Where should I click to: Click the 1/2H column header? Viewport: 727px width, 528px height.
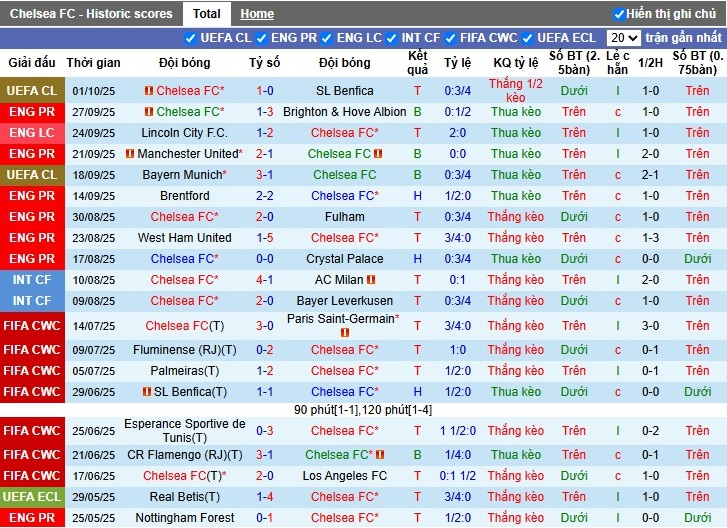pyautogui.click(x=650, y=63)
